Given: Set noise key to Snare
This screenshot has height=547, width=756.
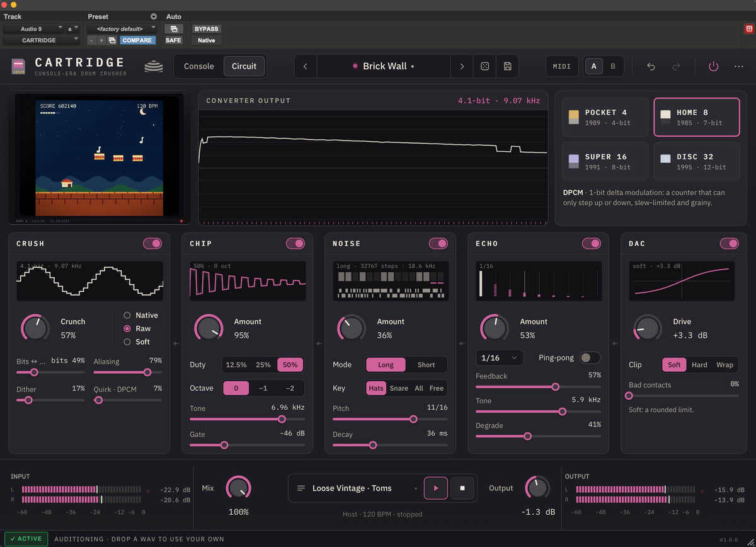Looking at the screenshot, I should (x=399, y=388).
